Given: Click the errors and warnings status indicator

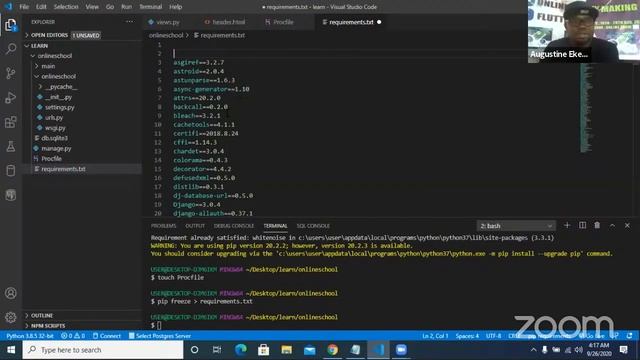Looking at the screenshot, I should (x=73, y=336).
